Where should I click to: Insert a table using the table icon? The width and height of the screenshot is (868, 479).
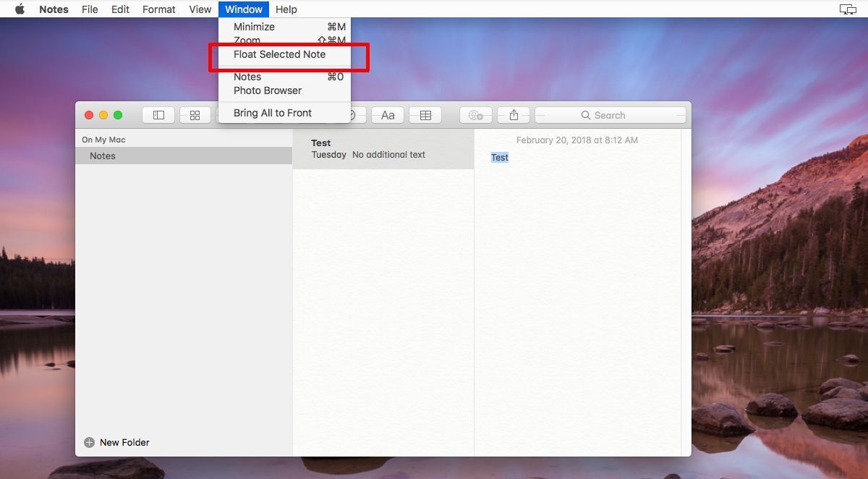(x=425, y=114)
